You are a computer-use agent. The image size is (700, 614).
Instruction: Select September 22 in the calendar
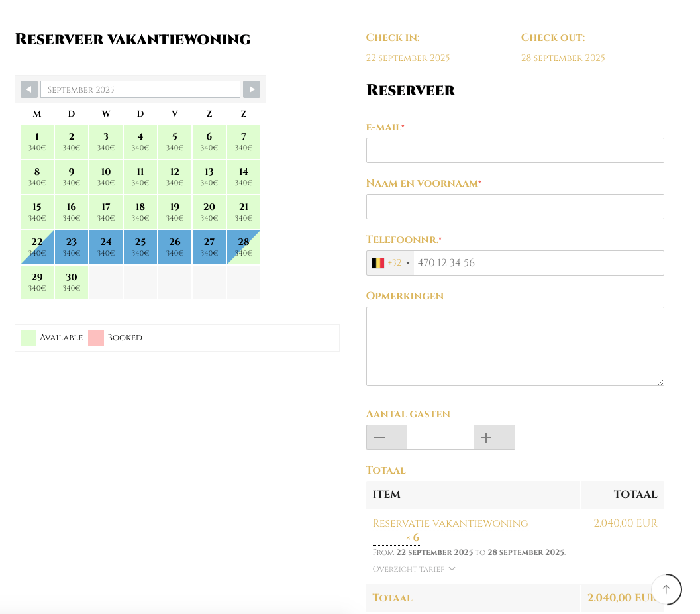pyautogui.click(x=37, y=247)
